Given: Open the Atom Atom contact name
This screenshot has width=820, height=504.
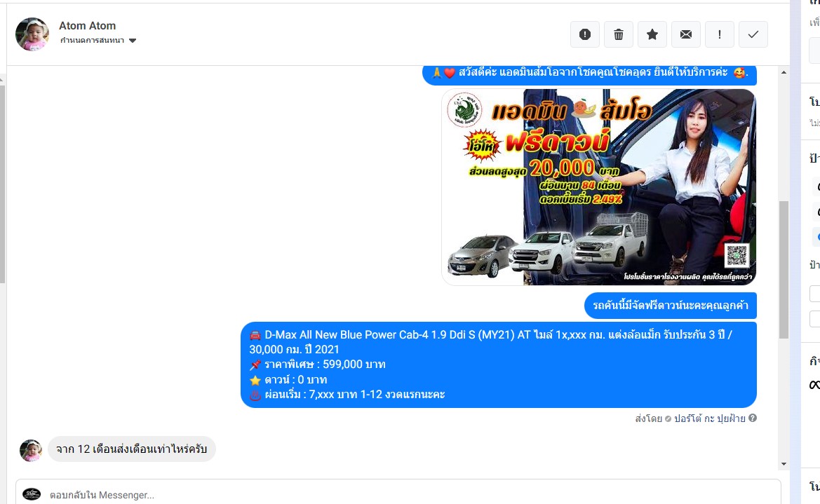Looking at the screenshot, I should point(87,26).
